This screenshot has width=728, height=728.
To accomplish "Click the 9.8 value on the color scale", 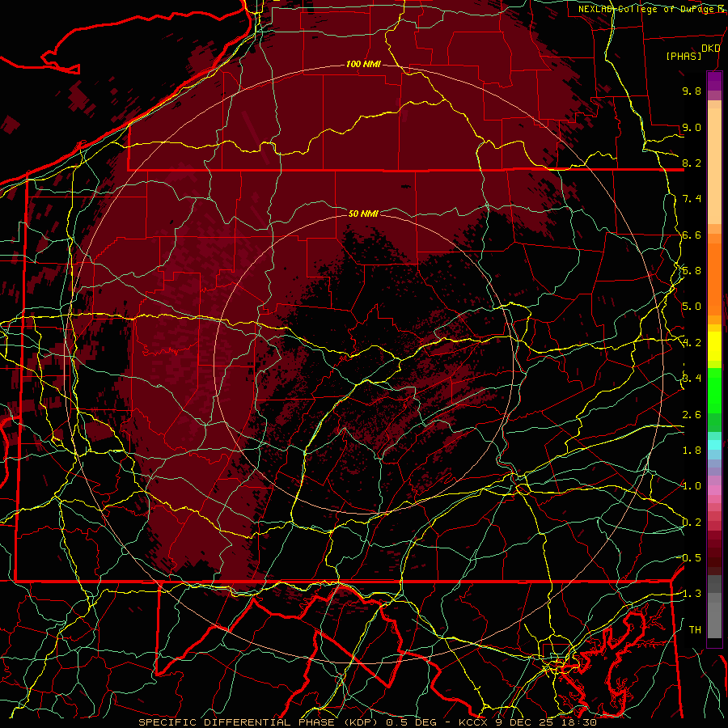I will (x=692, y=91).
